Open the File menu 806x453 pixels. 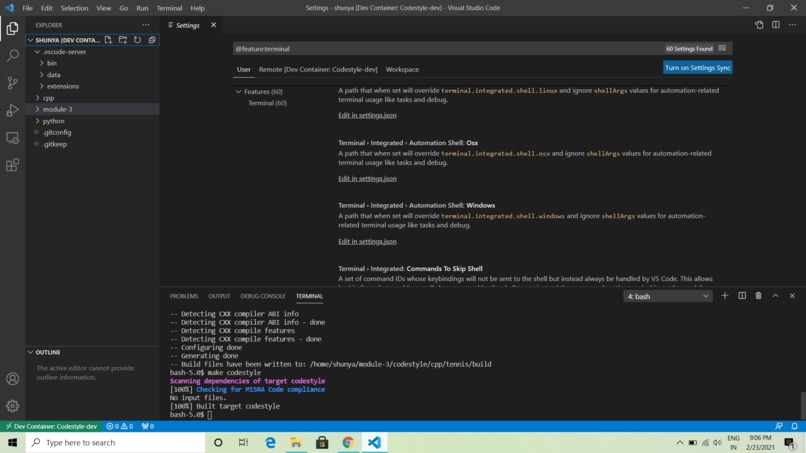click(x=27, y=8)
